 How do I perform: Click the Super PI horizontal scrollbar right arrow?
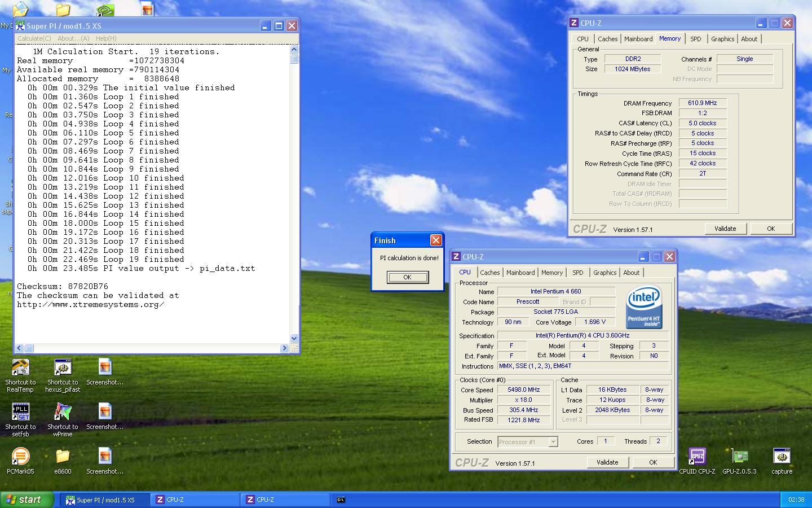coord(284,348)
